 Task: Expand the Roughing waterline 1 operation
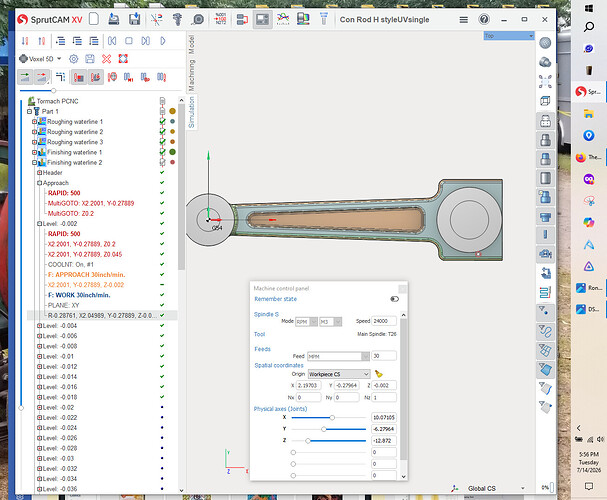click(34, 122)
